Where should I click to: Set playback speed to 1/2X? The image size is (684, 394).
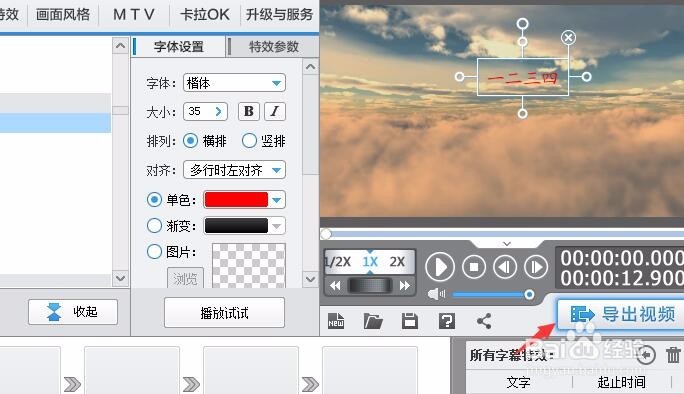(338, 262)
